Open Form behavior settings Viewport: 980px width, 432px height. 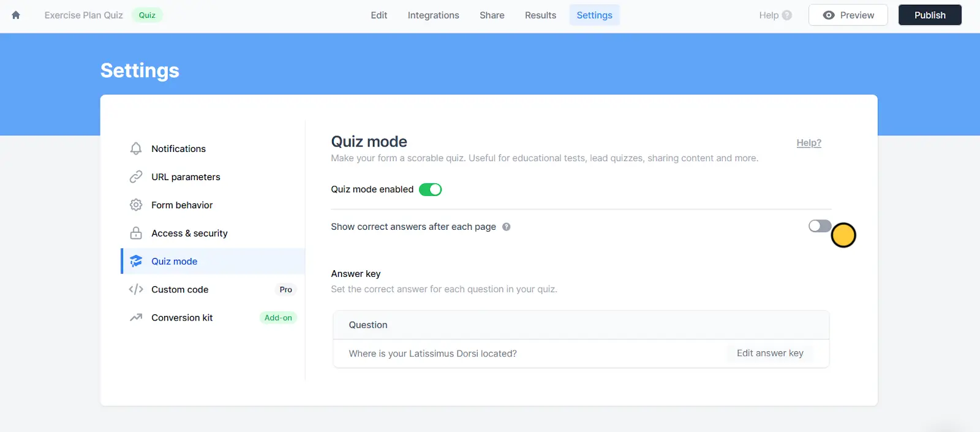(213, 205)
